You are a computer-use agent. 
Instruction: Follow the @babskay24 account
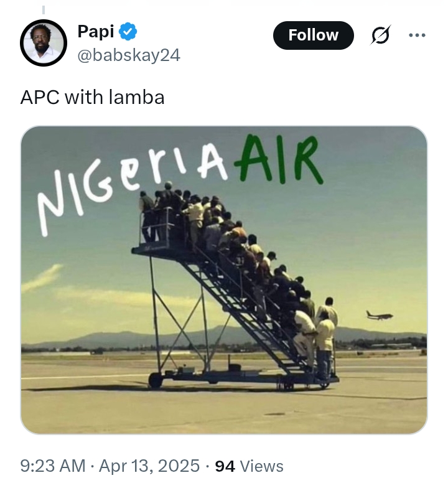(x=313, y=35)
